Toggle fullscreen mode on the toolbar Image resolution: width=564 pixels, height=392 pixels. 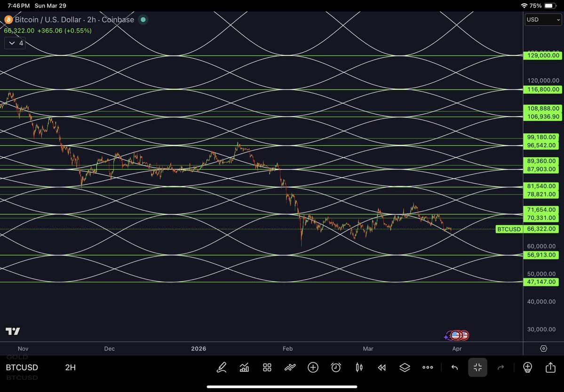pyautogui.click(x=477, y=368)
